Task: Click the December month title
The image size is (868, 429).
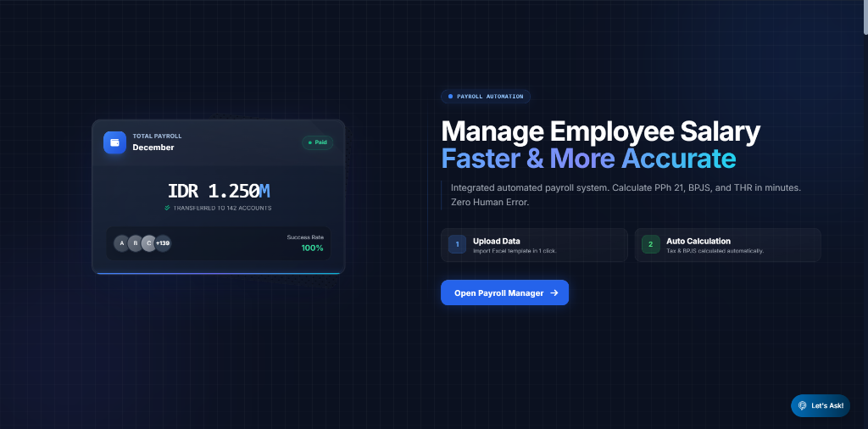Action: [153, 148]
